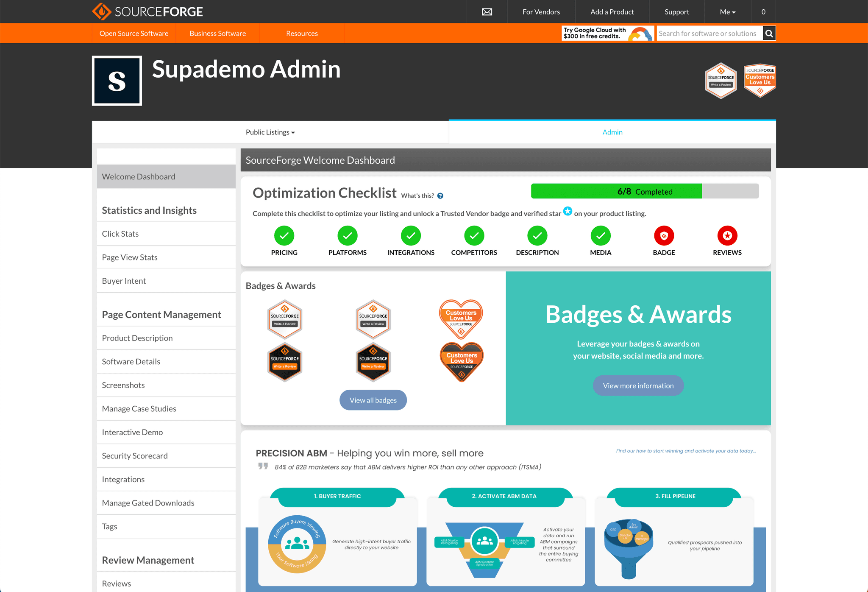Click the SourceForge logo in header

(x=147, y=11)
